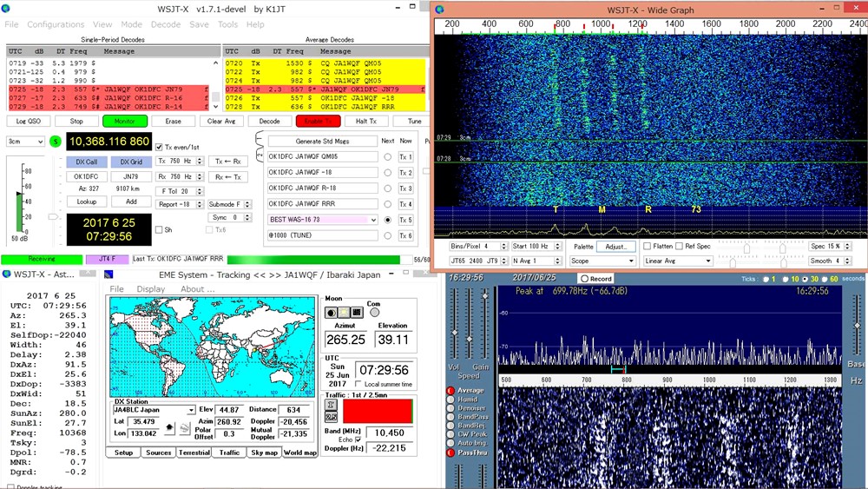Click the globe icon beside Lon field
This screenshot has width=868, height=489.
point(185,427)
